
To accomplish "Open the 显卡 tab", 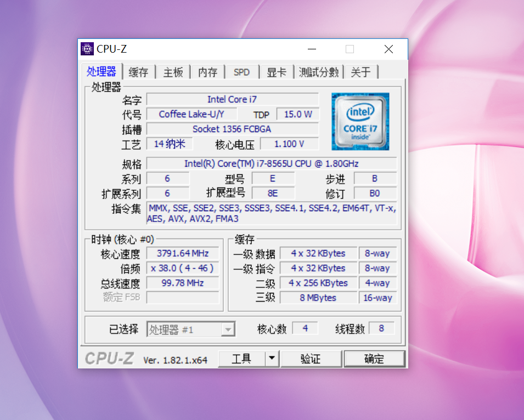I will 277,72.
